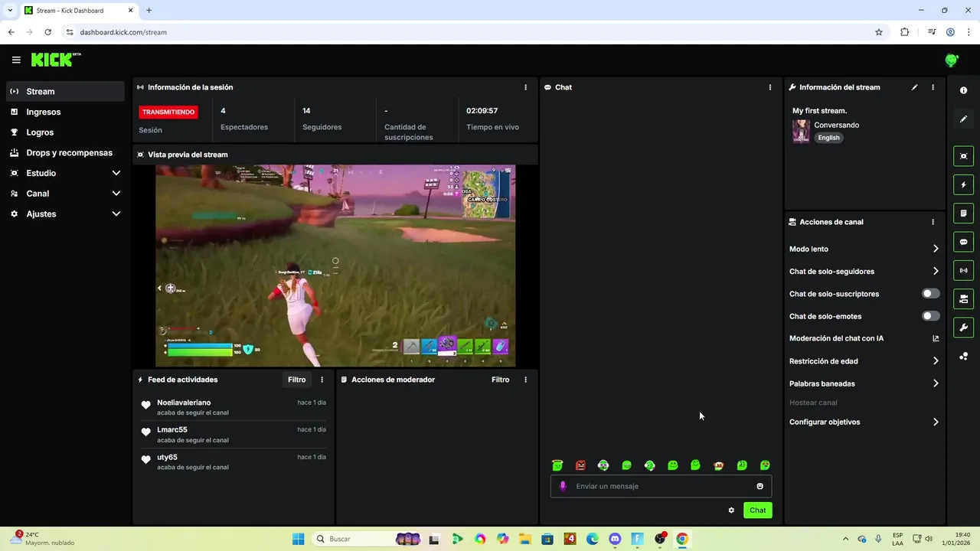Screen dimensions: 980x551
Task: Select the Stream - Kick Dashboard browser tab
Action: (78, 11)
